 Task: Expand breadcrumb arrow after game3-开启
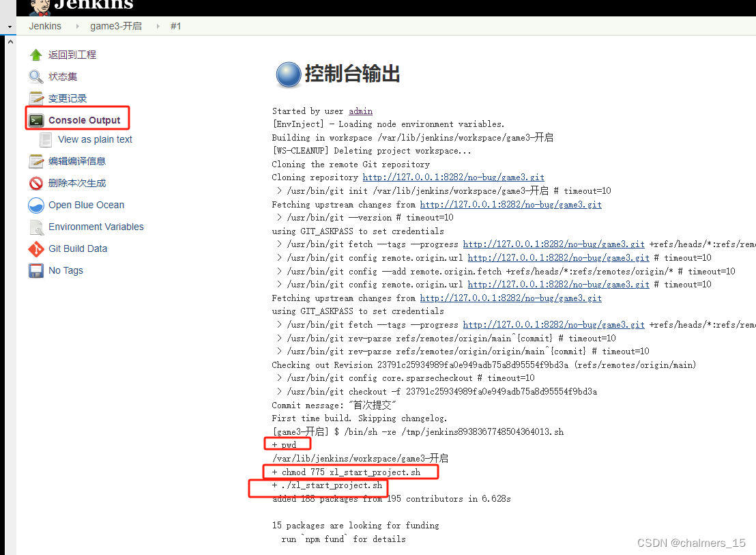pyautogui.click(x=158, y=26)
